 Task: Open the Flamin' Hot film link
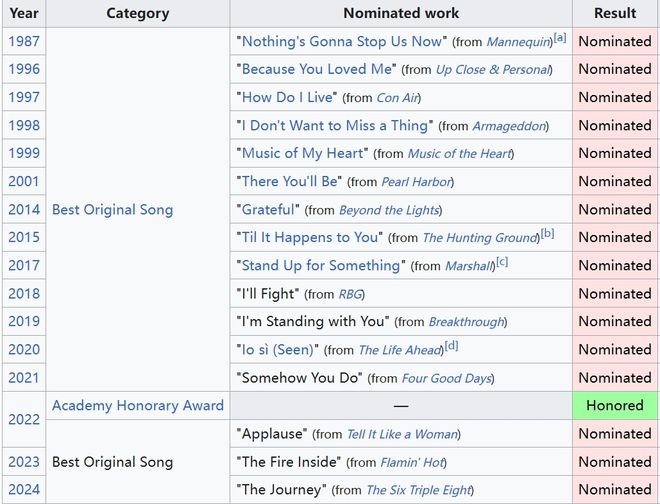point(412,462)
